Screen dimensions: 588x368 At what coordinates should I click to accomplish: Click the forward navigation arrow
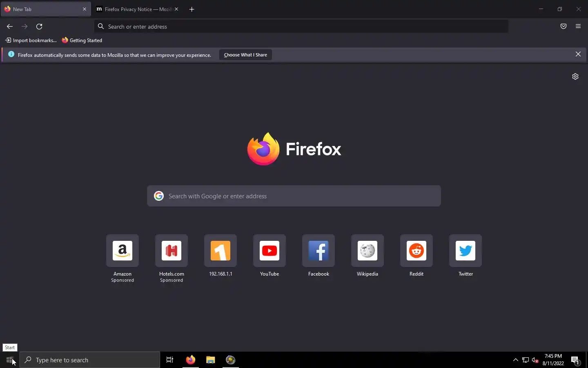click(x=24, y=27)
